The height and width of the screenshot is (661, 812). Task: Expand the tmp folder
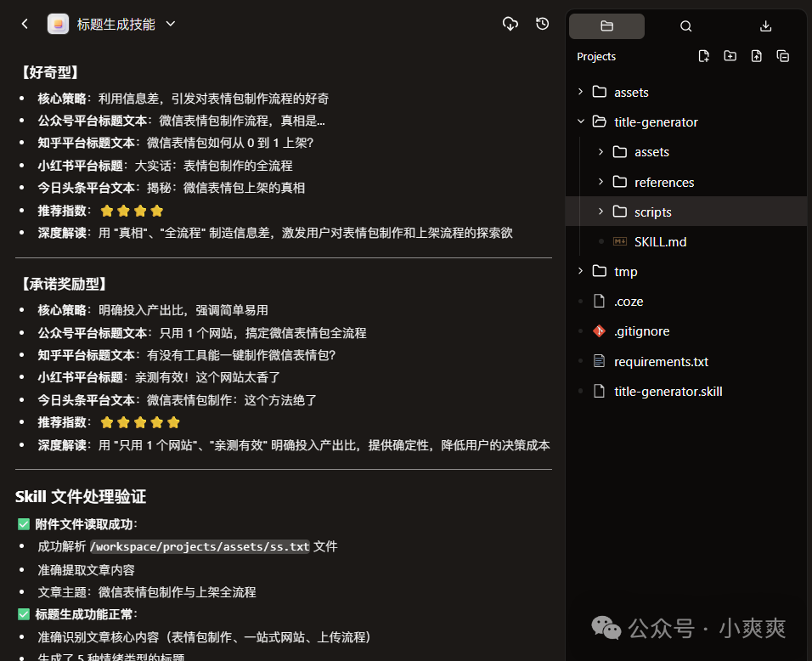(580, 270)
